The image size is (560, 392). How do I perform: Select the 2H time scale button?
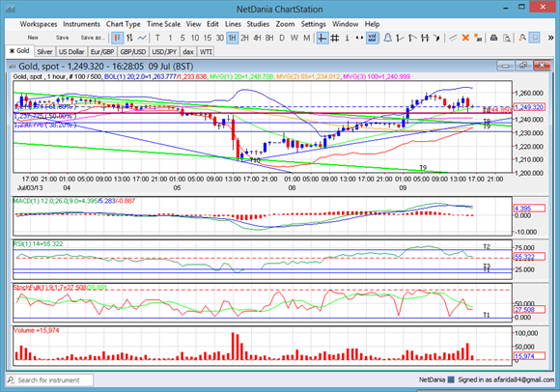(244, 38)
